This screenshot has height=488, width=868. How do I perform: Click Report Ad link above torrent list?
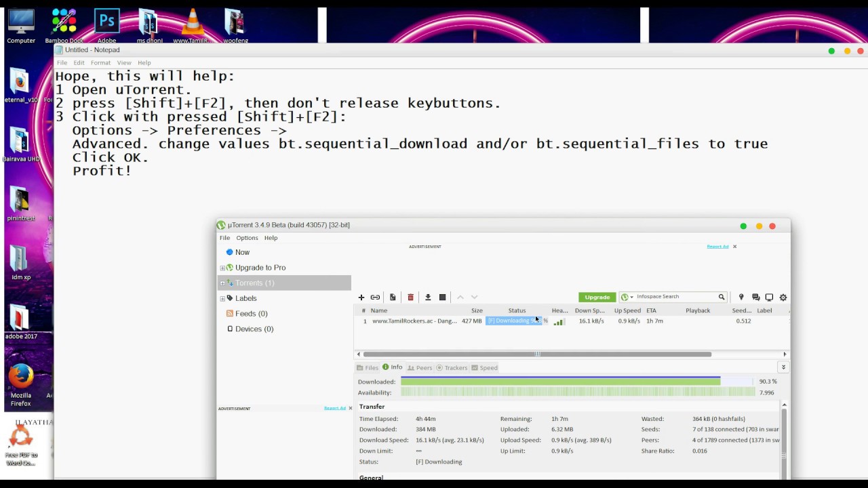tap(717, 247)
